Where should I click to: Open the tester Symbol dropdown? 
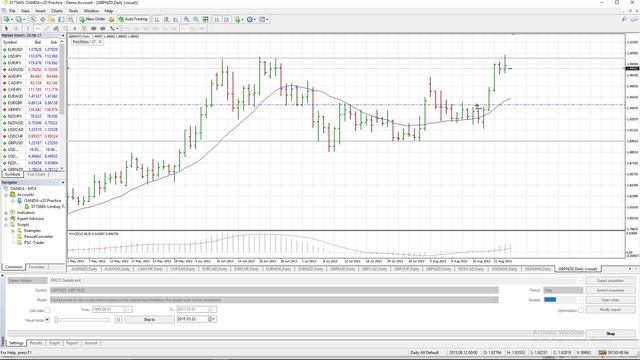[x=274, y=290]
